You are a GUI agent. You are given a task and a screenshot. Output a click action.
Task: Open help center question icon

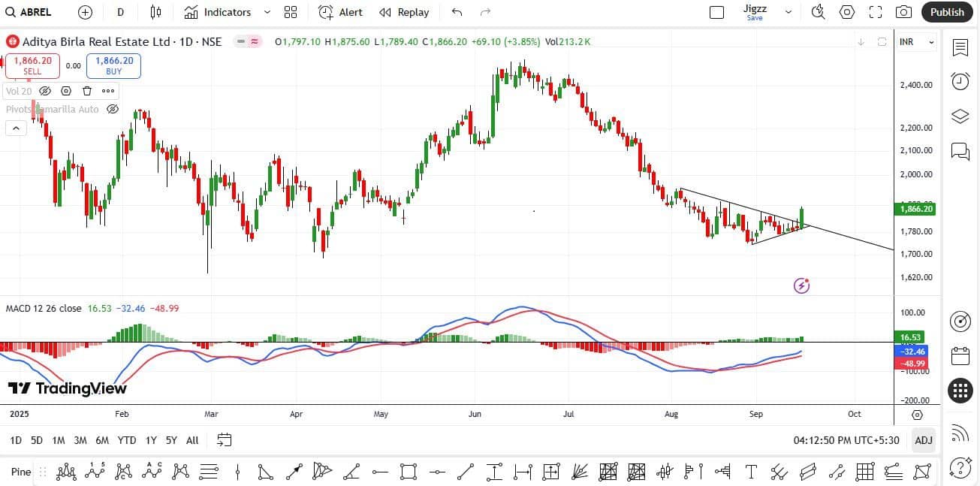pyautogui.click(x=960, y=466)
